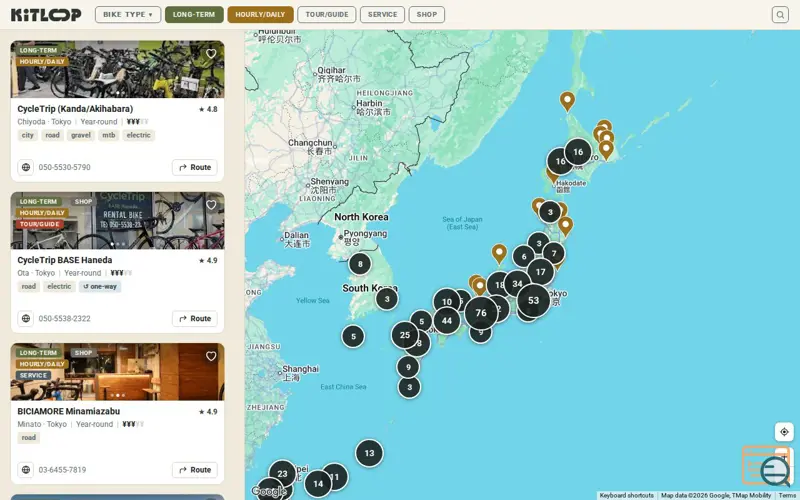Image resolution: width=800 pixels, height=500 pixels.
Task: Open website globe icon for BICIAMORE Minamiazabu
Action: [26, 469]
